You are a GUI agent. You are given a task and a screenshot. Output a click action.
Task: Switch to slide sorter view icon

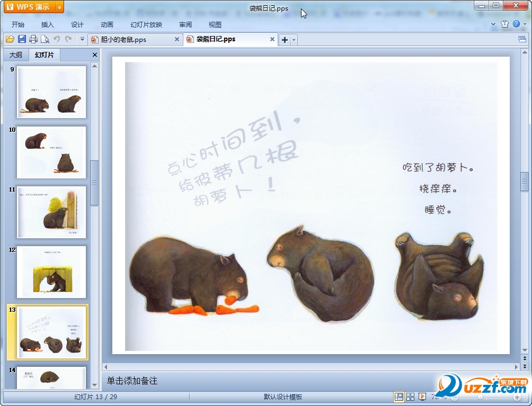[x=410, y=396]
